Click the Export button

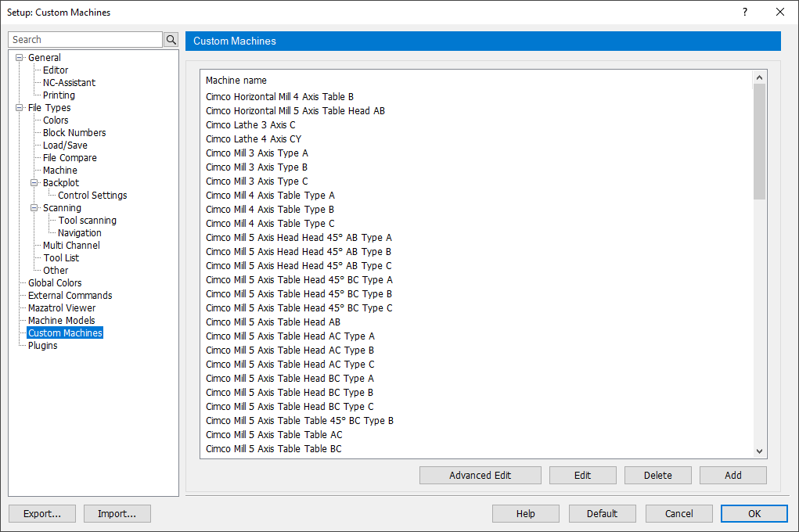41,513
